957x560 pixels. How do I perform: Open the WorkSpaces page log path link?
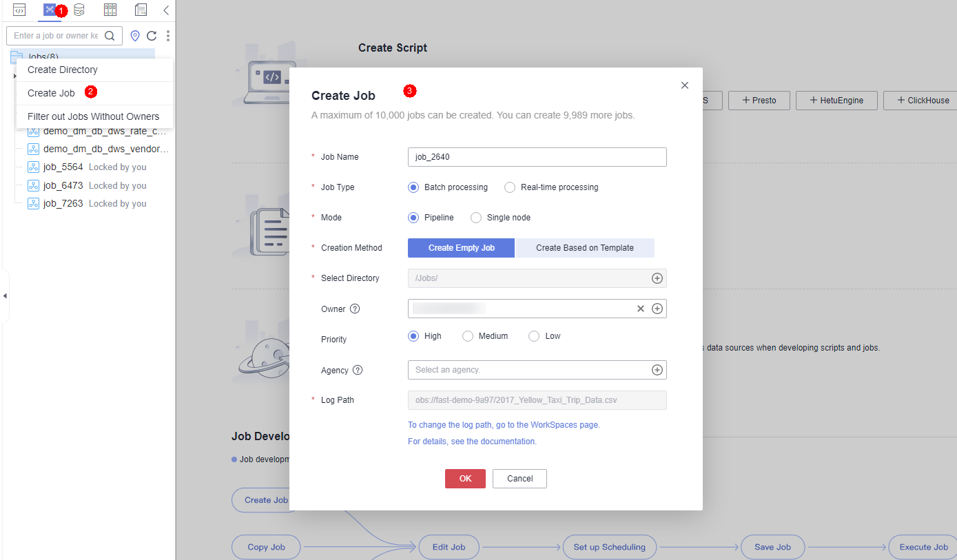tap(504, 425)
